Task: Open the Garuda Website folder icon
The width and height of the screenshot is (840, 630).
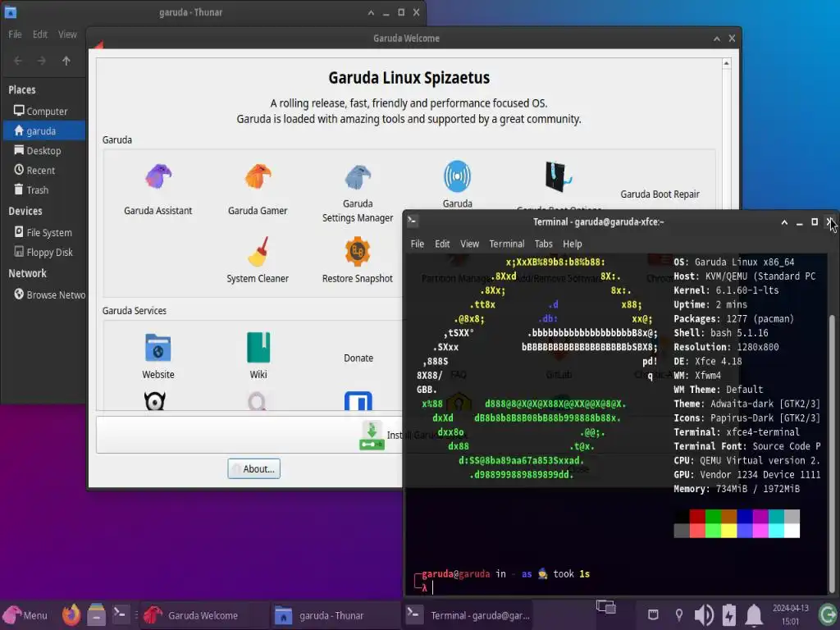Action: tap(158, 348)
